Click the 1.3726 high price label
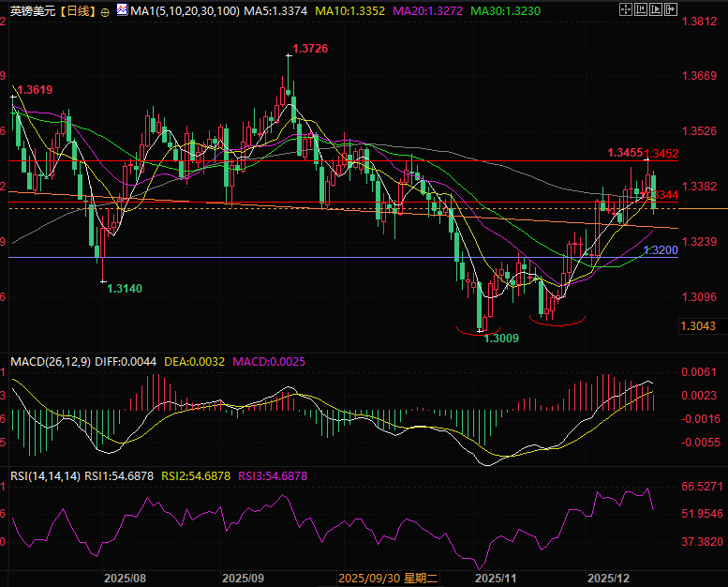Viewport: 728px width, 587px height. [309, 48]
